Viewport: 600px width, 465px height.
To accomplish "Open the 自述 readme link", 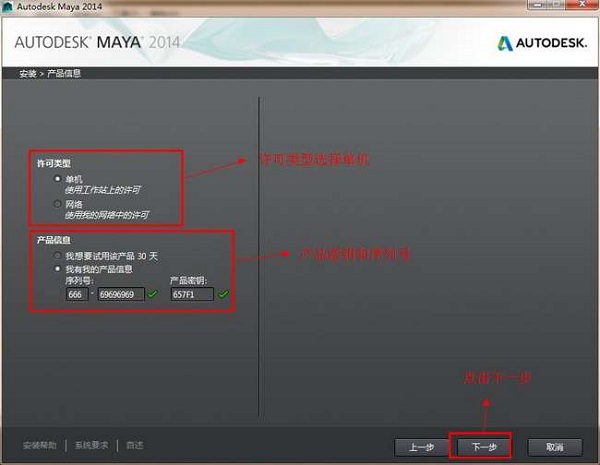I will tap(135, 445).
